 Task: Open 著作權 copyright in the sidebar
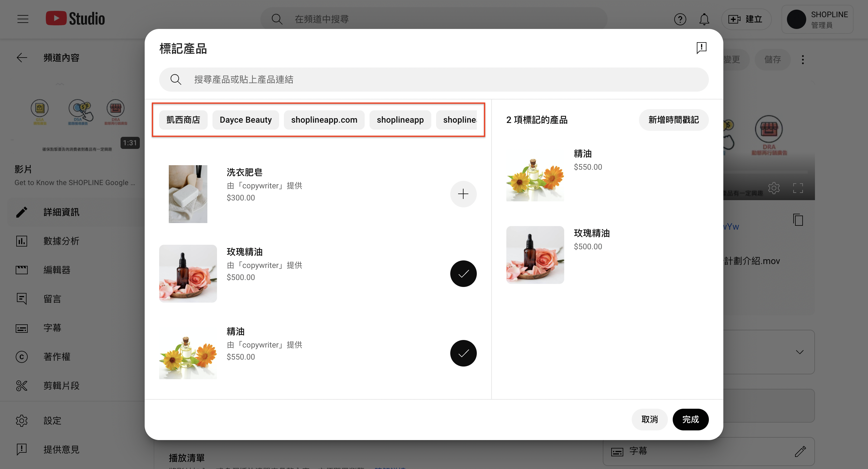[x=76, y=357]
